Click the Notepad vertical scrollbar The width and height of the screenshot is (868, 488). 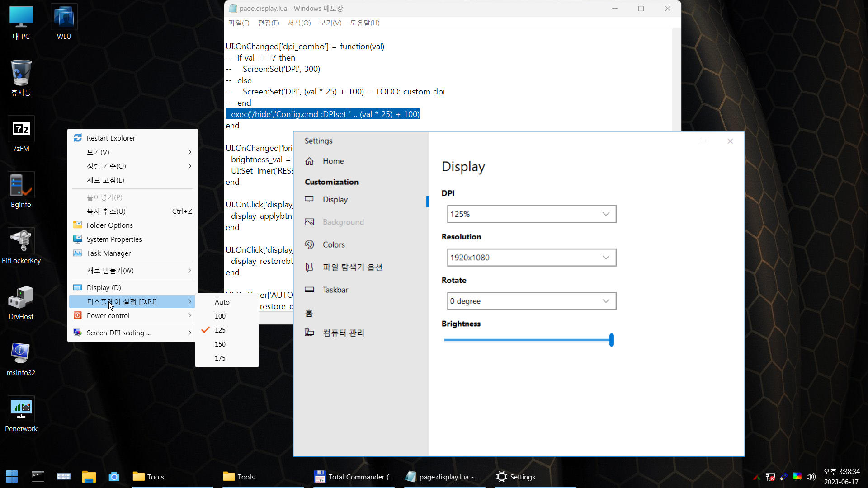pos(676,79)
